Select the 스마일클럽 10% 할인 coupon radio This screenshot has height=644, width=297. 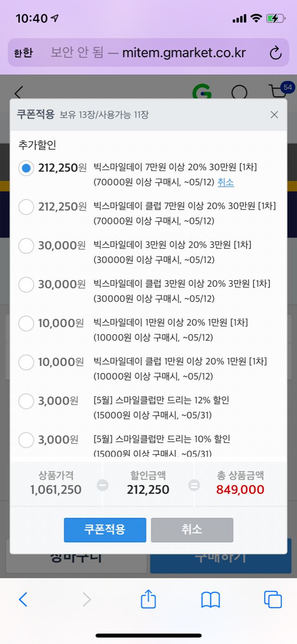click(26, 439)
